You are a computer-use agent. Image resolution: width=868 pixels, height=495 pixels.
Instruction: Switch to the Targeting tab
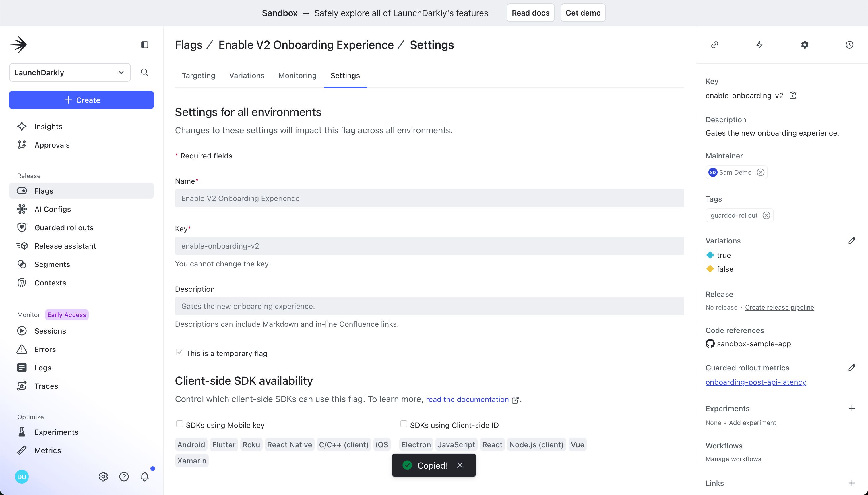tap(198, 76)
